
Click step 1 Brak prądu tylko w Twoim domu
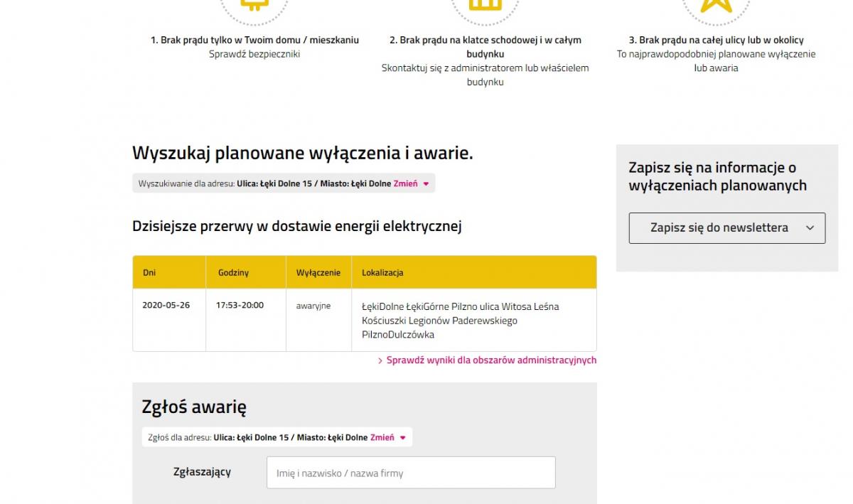(x=254, y=40)
